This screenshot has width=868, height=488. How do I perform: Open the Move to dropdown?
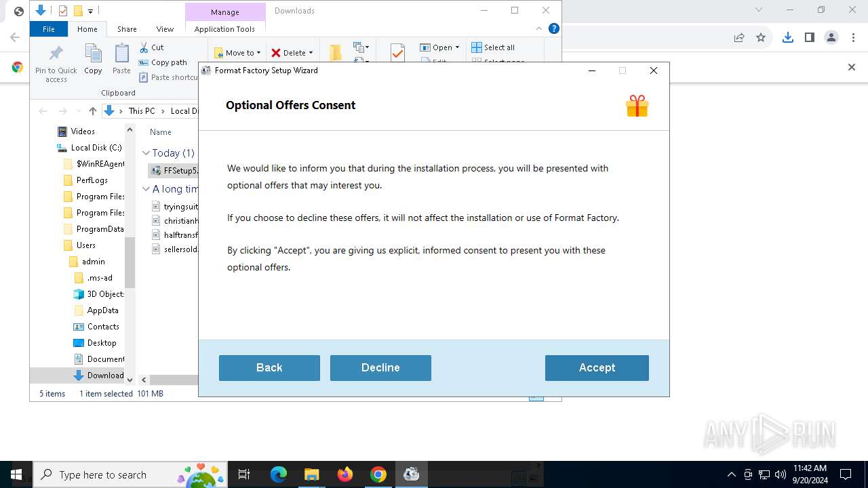point(237,53)
